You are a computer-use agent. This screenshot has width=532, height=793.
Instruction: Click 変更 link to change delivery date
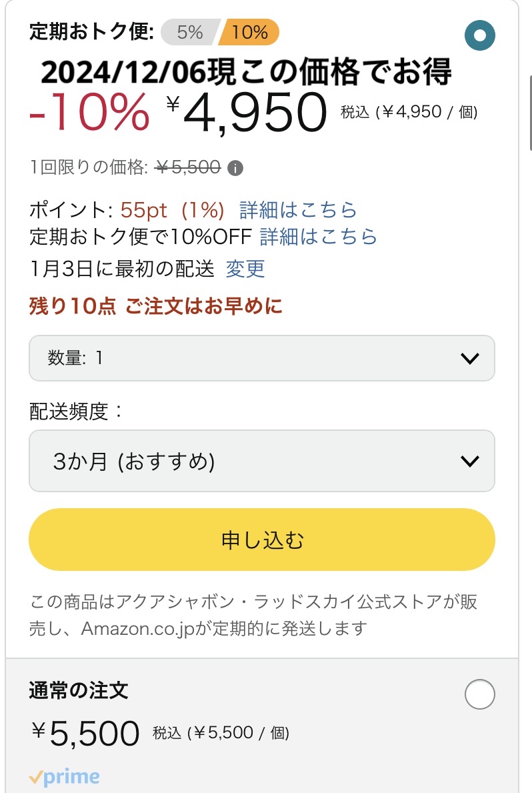(x=245, y=269)
